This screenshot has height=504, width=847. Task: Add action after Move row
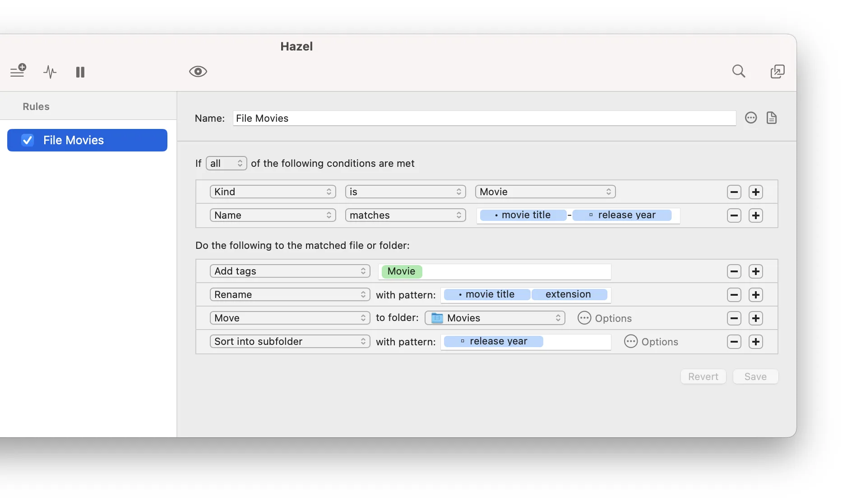click(755, 318)
